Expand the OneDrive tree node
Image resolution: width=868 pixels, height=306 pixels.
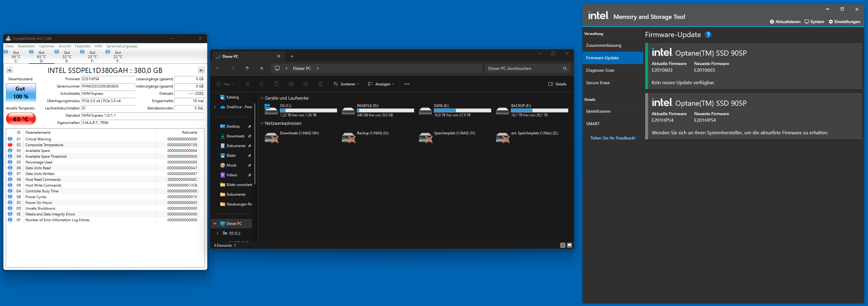[215, 107]
